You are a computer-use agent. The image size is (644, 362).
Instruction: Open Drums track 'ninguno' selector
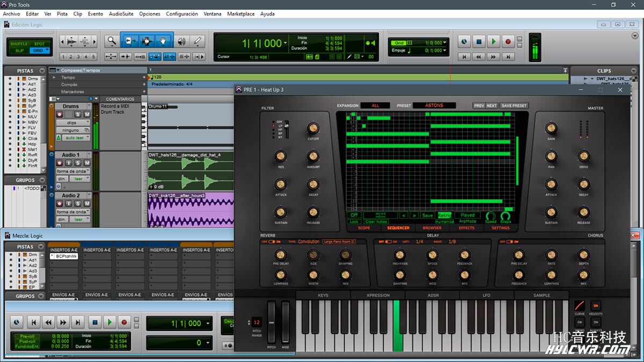click(72, 130)
